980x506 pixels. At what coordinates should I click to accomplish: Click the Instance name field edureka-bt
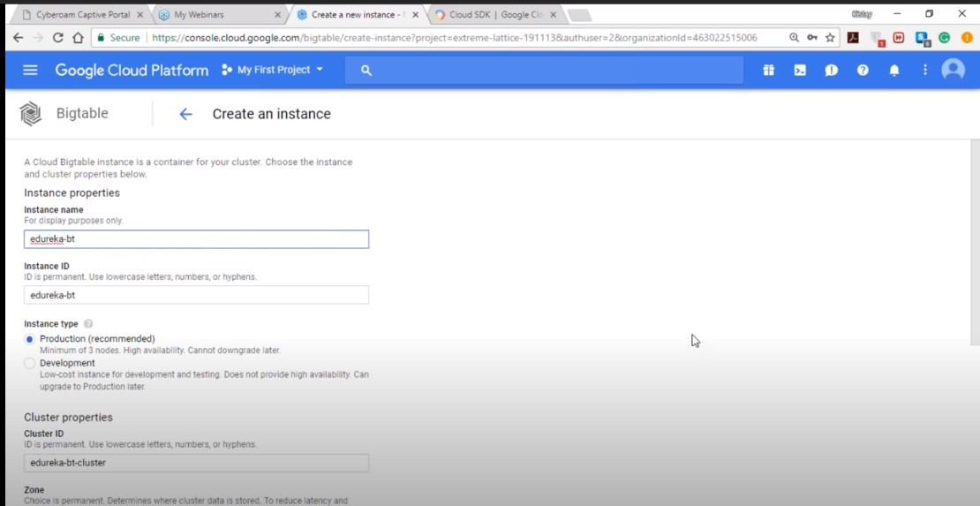(x=196, y=239)
